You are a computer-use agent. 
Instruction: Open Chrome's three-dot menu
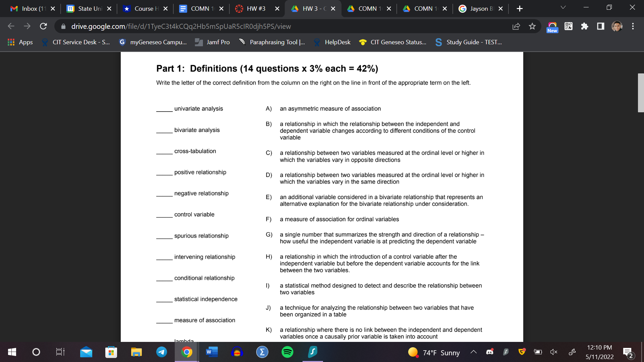click(x=633, y=26)
